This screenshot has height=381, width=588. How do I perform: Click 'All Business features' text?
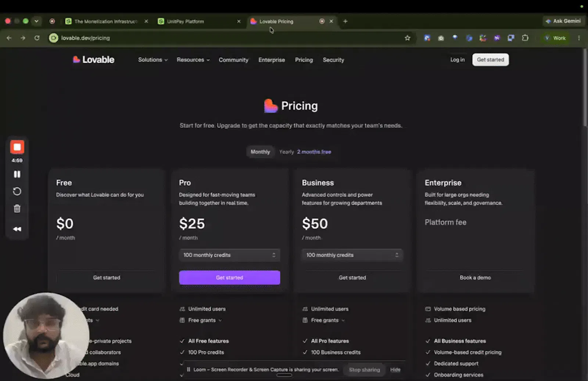pyautogui.click(x=460, y=341)
